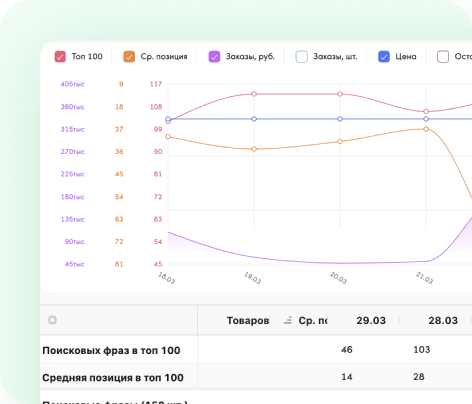Image resolution: width=472 pixels, height=404 pixels.
Task: Click the Поисковых фраз в топ 100 row label
Action: click(x=111, y=350)
